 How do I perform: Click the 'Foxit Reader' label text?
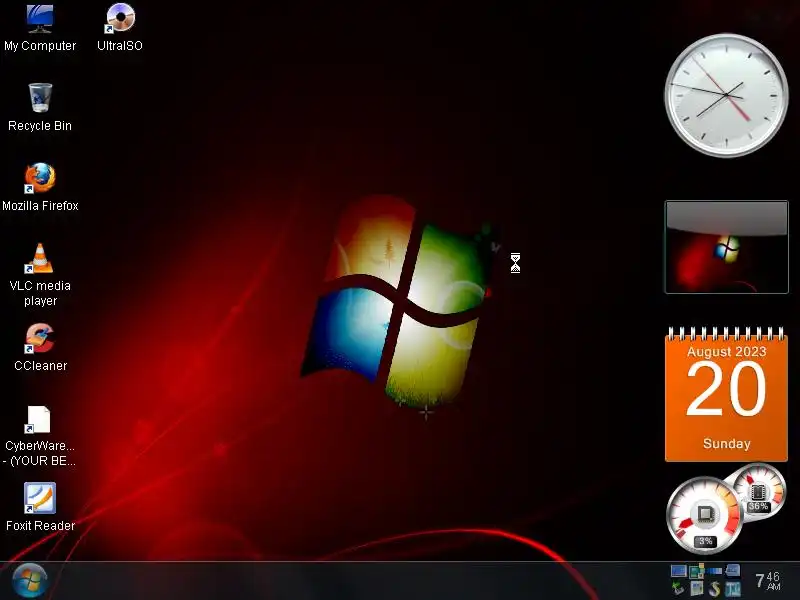coord(40,526)
